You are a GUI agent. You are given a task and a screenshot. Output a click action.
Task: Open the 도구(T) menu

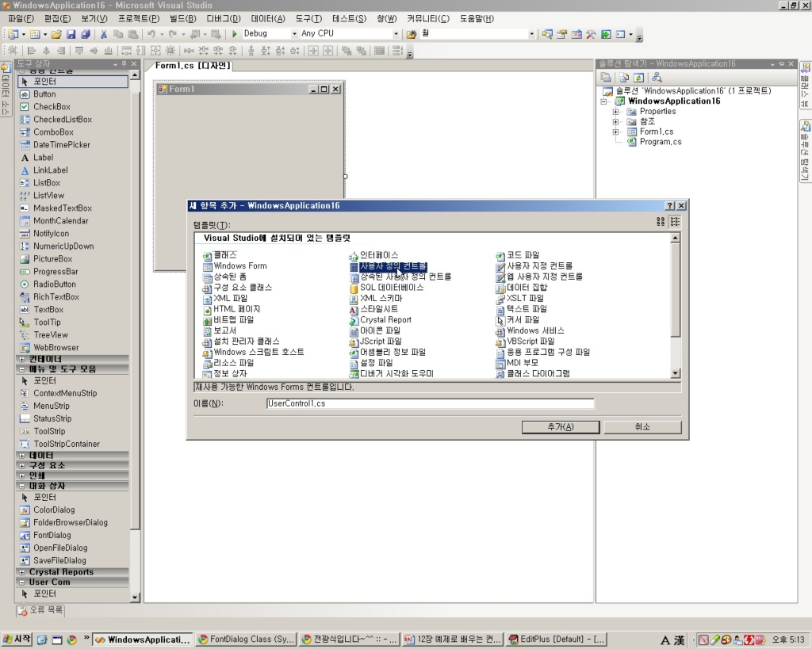(x=308, y=19)
